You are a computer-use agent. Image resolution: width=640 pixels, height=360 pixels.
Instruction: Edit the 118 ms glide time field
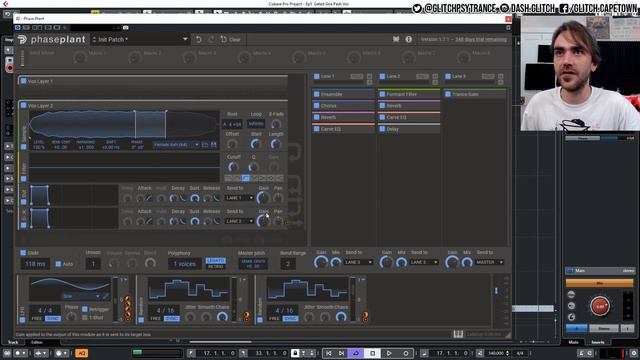(x=35, y=264)
